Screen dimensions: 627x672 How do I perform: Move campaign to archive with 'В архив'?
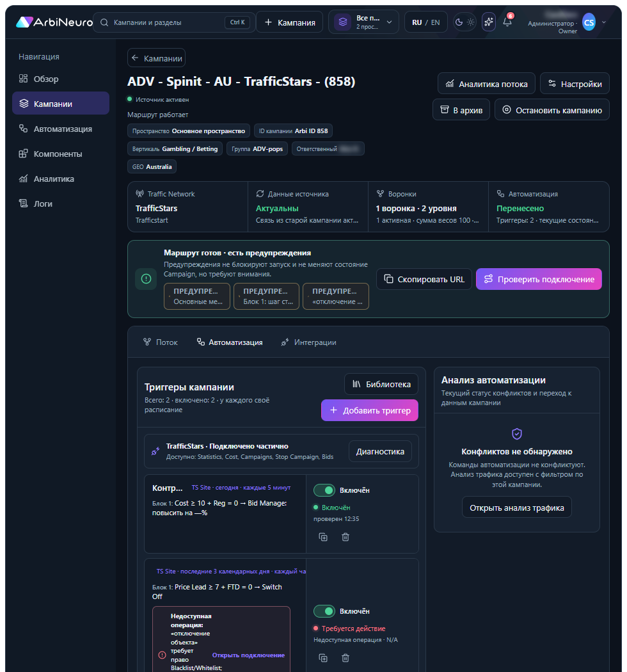coord(461,109)
